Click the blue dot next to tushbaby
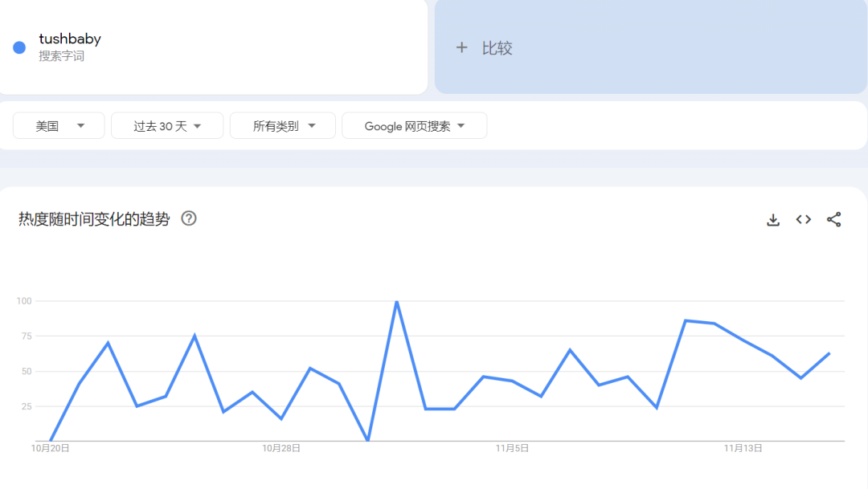This screenshot has height=489, width=868. tap(19, 47)
